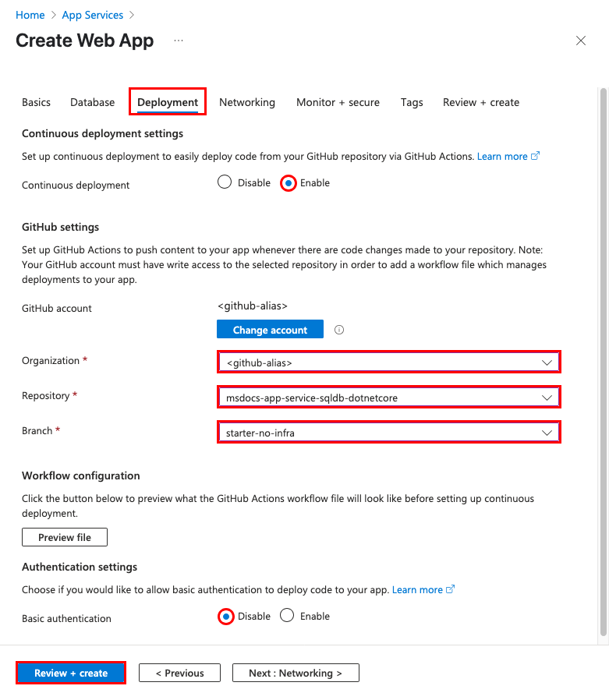Image resolution: width=609 pixels, height=700 pixels.
Task: Open the Monitor + secure tab
Action: tap(338, 102)
